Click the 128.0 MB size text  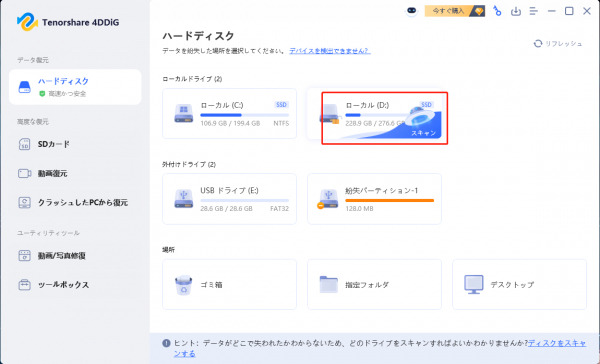click(359, 209)
